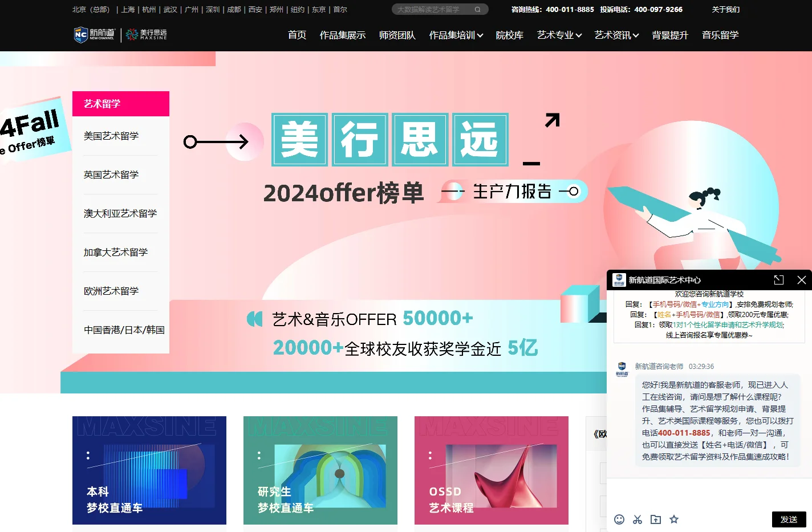Select the 西安 city link

coord(255,10)
